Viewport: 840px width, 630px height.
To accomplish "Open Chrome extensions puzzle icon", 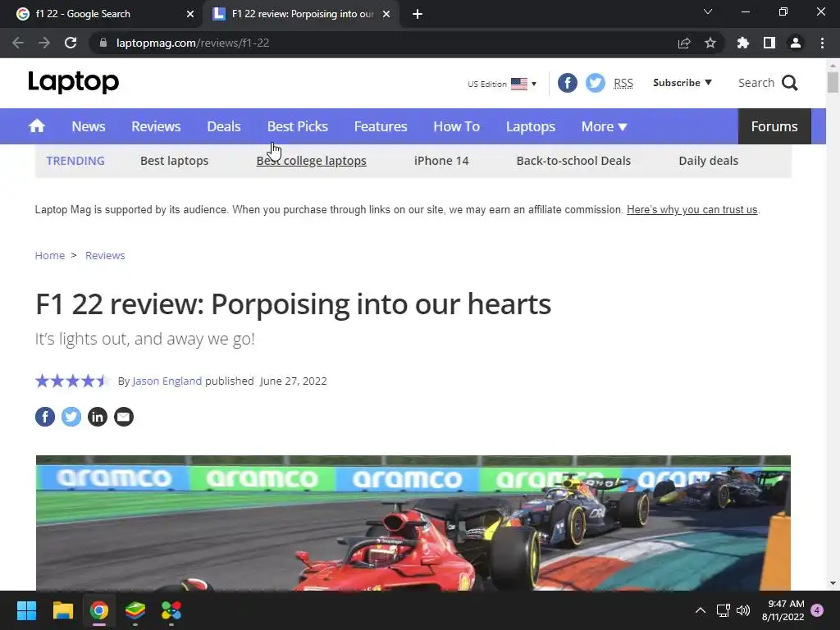I will click(x=743, y=43).
